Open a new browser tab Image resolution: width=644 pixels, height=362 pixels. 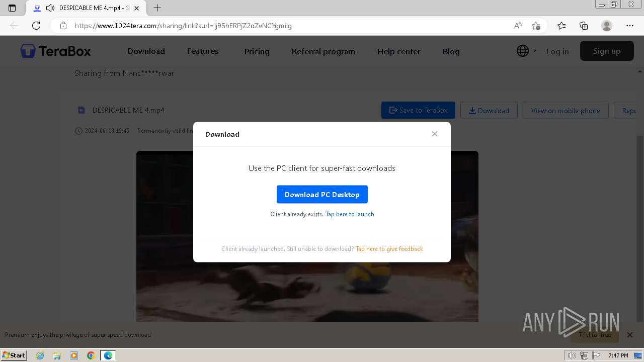coord(157,8)
